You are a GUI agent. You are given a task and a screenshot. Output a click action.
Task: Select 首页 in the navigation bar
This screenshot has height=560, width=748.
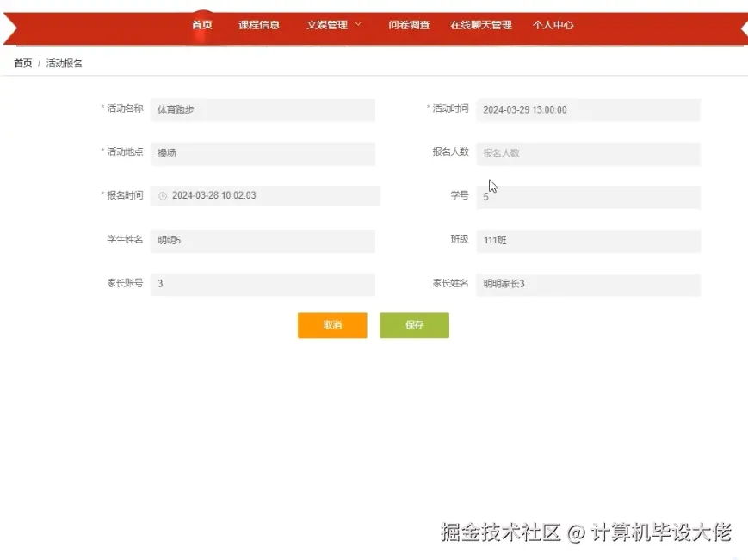(202, 25)
